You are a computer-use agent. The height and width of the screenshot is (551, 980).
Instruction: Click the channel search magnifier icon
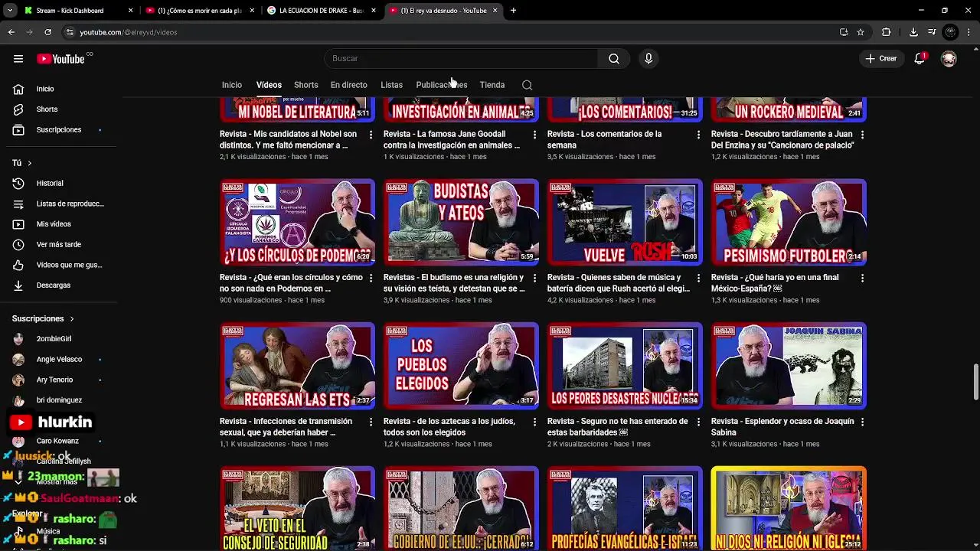point(527,85)
